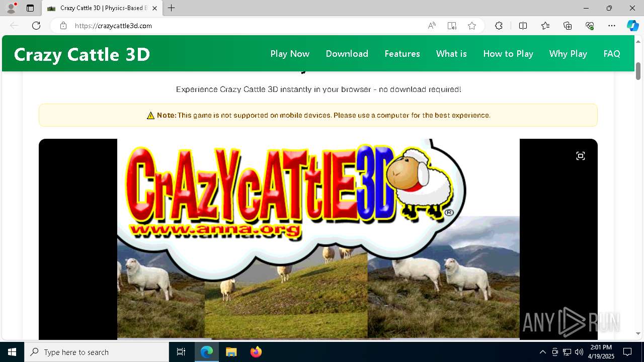Open browser Extensions icon
644x362 pixels.
pos(499,26)
